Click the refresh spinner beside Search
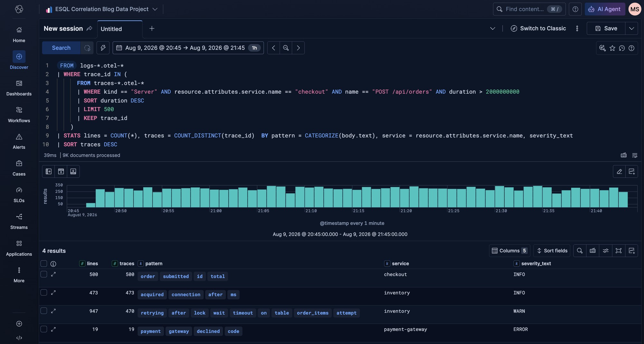Viewport: 644px width, 344px height. (x=87, y=48)
